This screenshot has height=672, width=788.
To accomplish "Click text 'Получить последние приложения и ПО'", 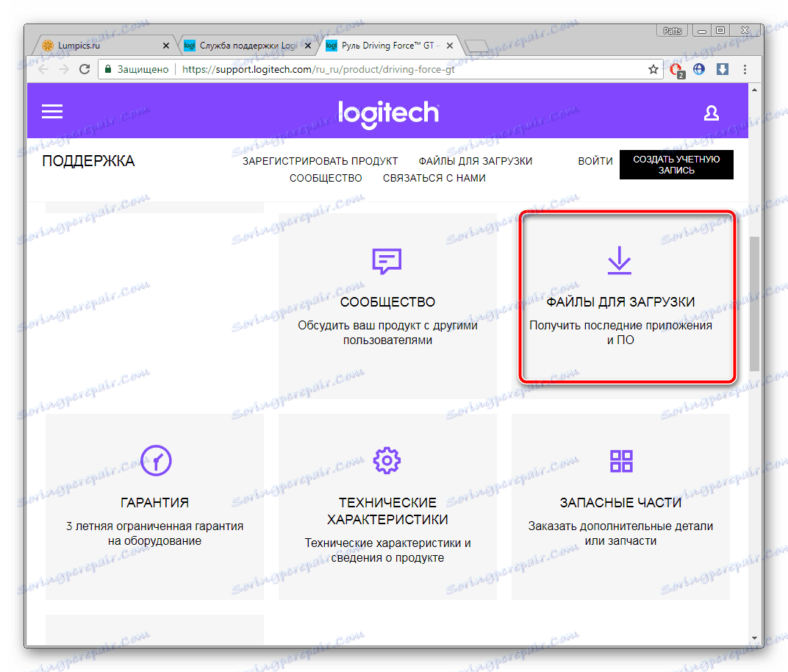I will (620, 333).
